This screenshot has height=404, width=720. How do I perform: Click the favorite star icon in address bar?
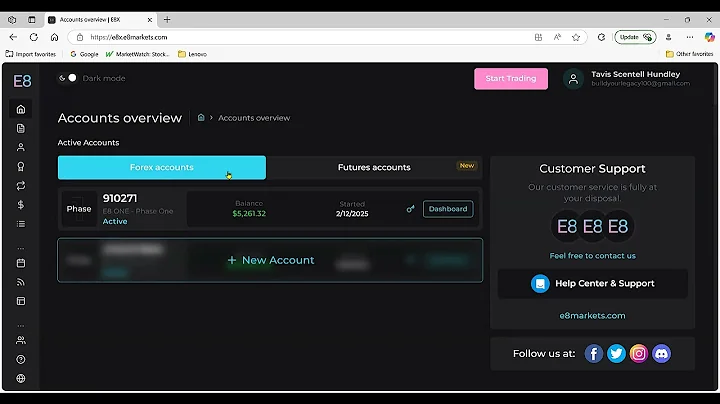click(x=576, y=37)
